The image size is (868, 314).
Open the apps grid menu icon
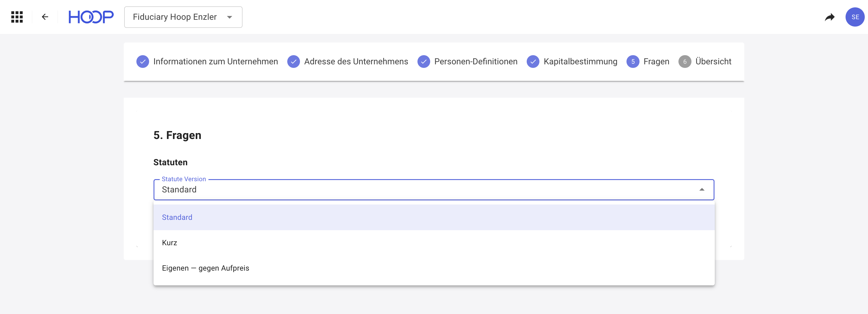[17, 17]
